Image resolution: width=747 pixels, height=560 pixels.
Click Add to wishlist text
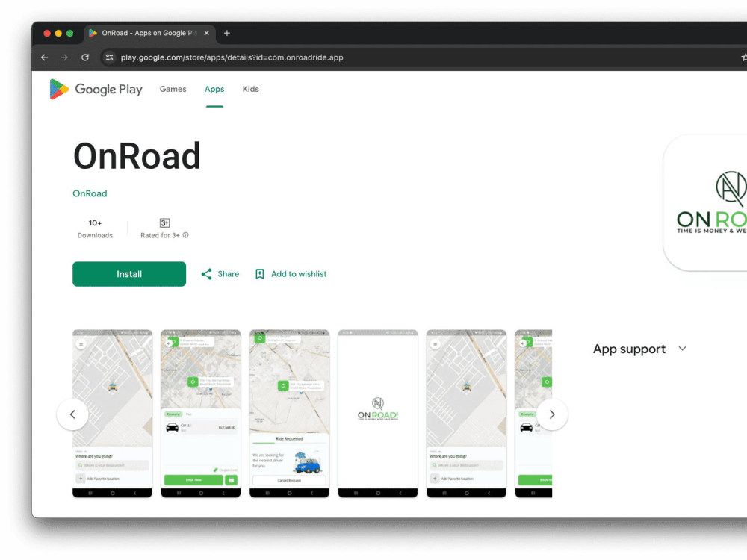click(x=299, y=274)
